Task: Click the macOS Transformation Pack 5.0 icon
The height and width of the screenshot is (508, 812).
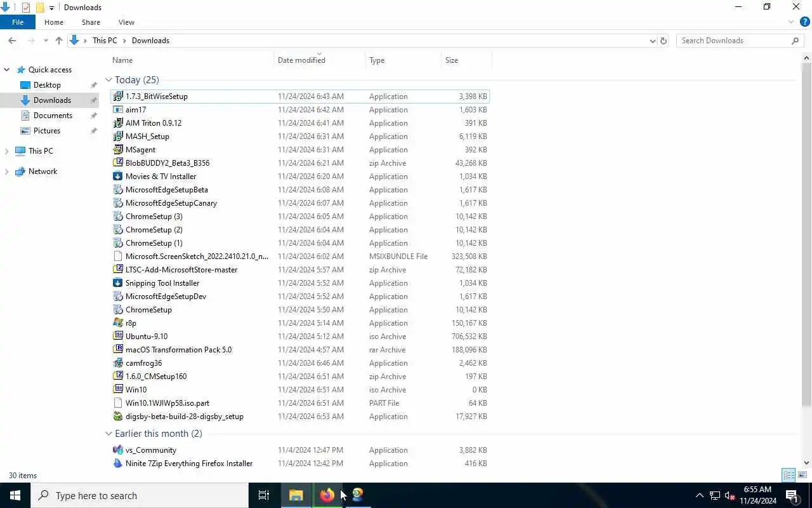Action: pos(118,350)
